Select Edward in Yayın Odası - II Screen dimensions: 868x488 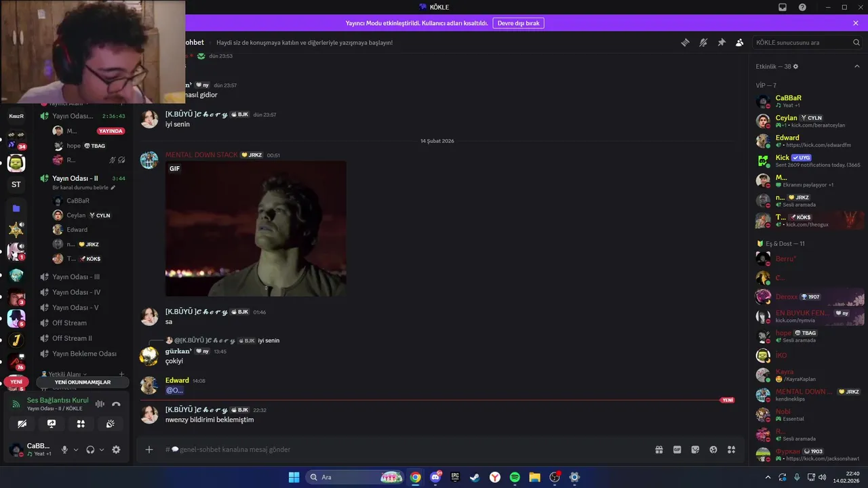(77, 230)
